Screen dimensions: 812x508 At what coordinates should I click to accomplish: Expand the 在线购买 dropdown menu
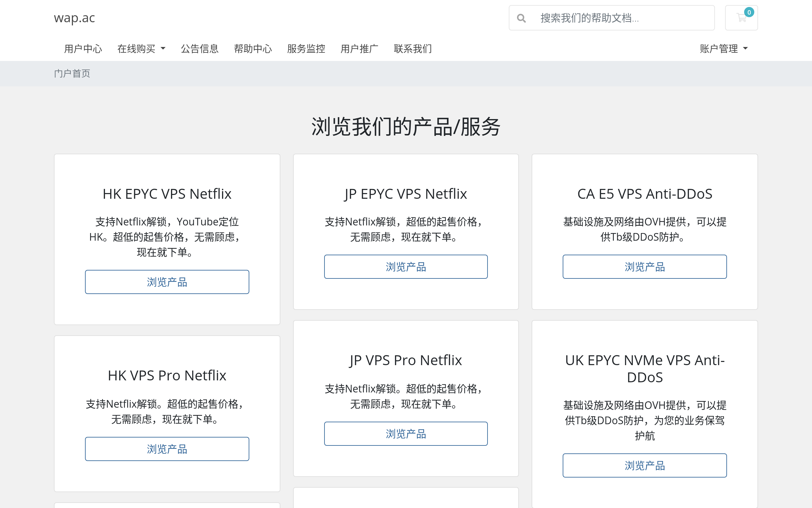pos(141,49)
